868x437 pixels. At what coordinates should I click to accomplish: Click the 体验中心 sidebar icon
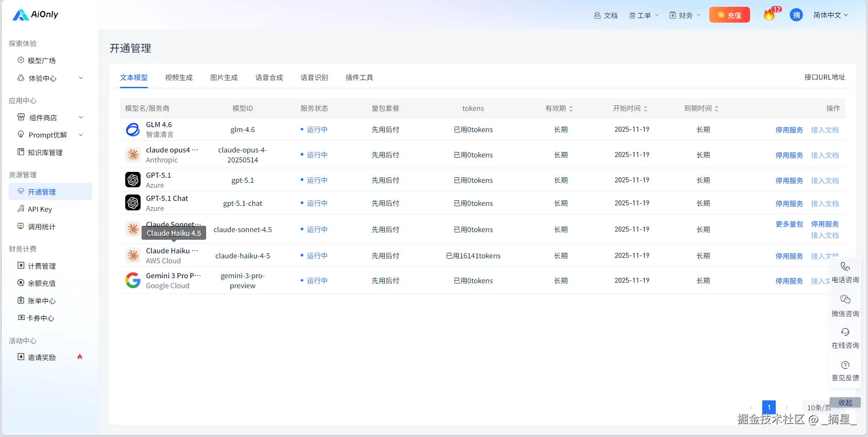(21, 78)
